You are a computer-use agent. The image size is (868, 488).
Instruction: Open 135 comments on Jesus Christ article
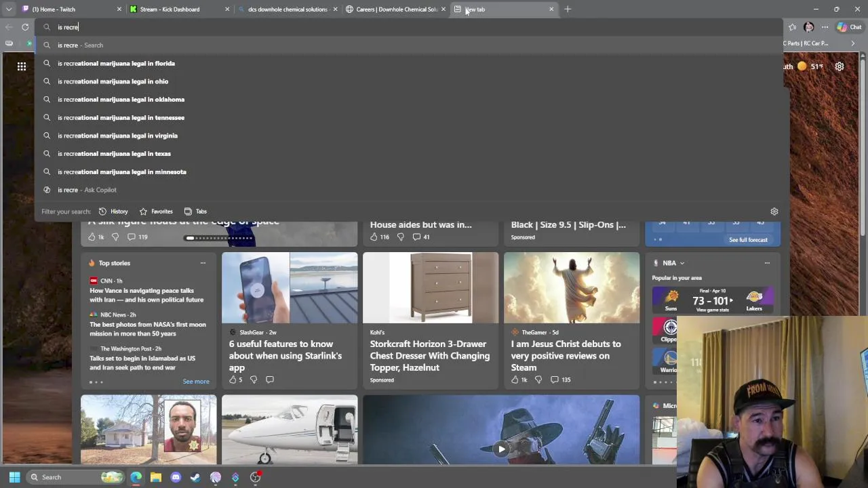click(x=560, y=380)
